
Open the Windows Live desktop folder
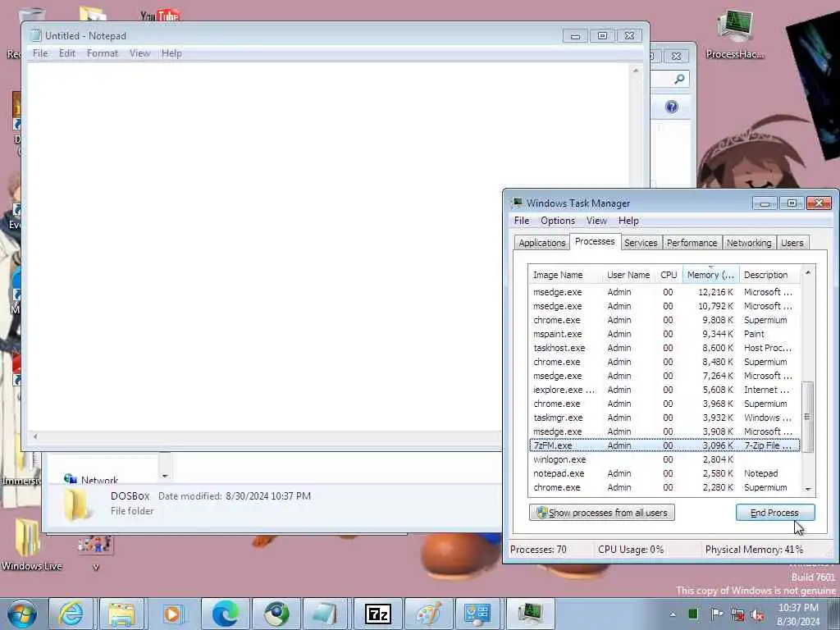pos(30,544)
